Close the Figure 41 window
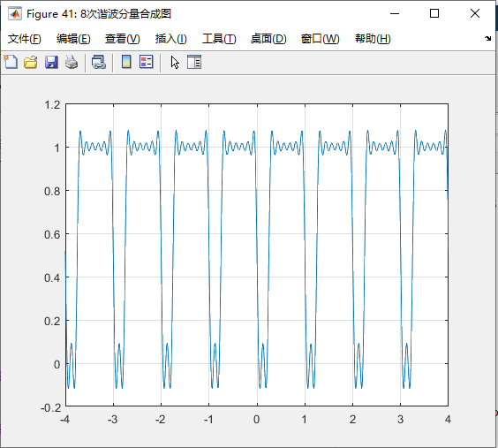Screen dimensions: 498x448 tap(475, 13)
